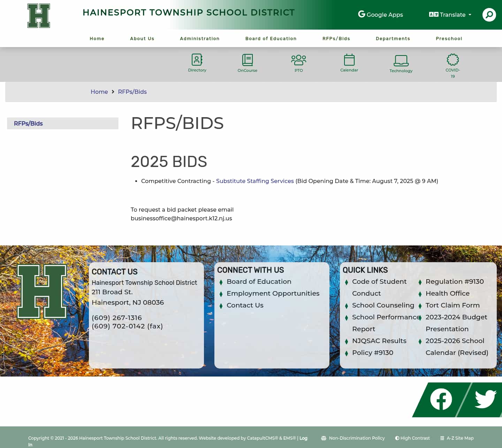Expand the About Us menu
The image size is (502, 448).
pyautogui.click(x=142, y=38)
